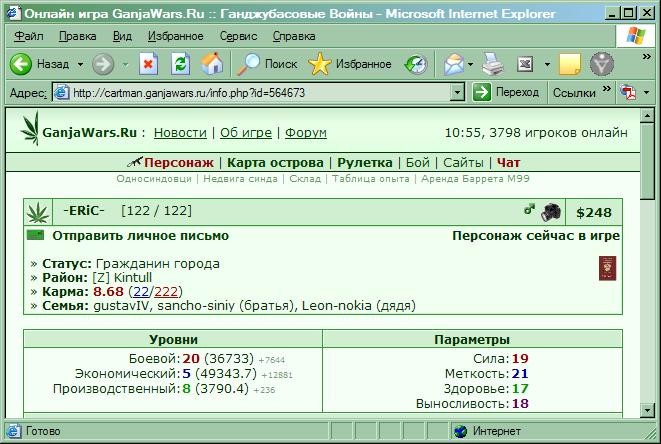Refresh the page using green arrows icon
This screenshot has height=444, width=661.
pos(180,65)
